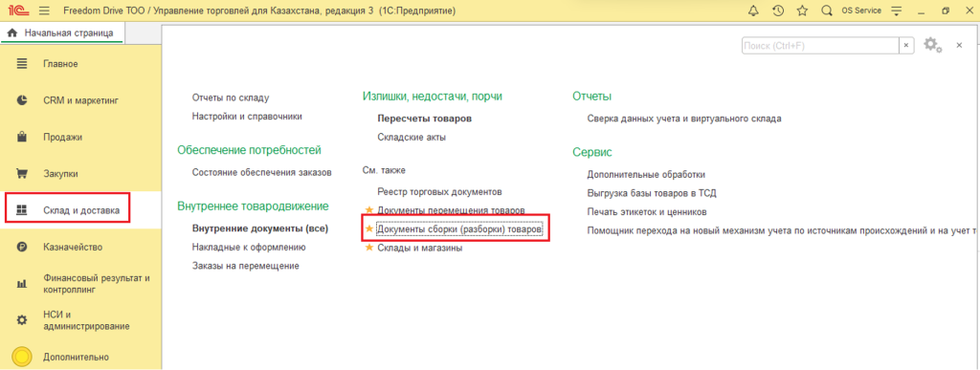Click the Обеспечение потребностей heading
Image resolution: width=980 pixels, height=370 pixels.
coord(250,150)
